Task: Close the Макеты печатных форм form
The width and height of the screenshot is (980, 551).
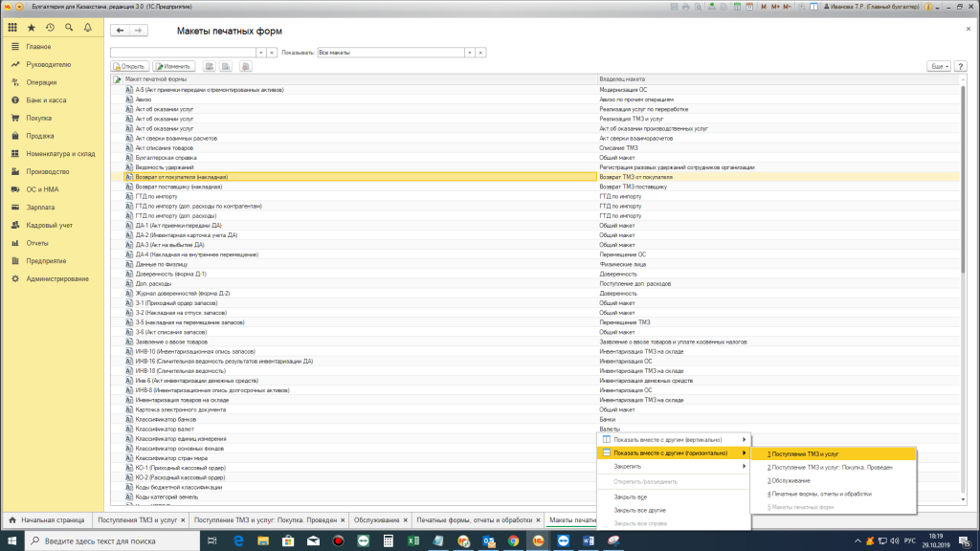Action: point(969,29)
